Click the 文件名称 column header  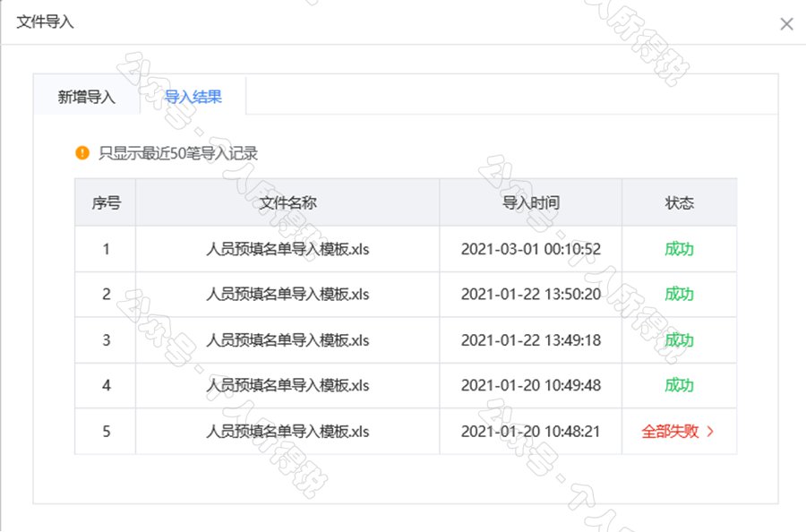coord(287,203)
